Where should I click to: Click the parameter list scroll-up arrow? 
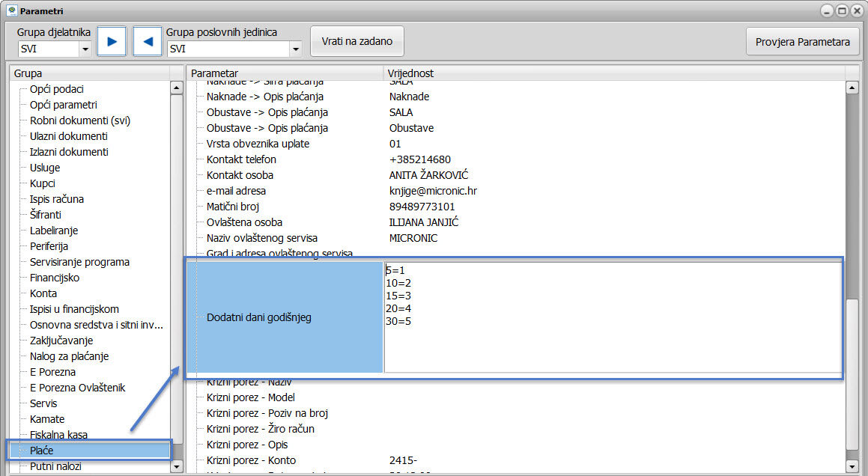point(852,88)
